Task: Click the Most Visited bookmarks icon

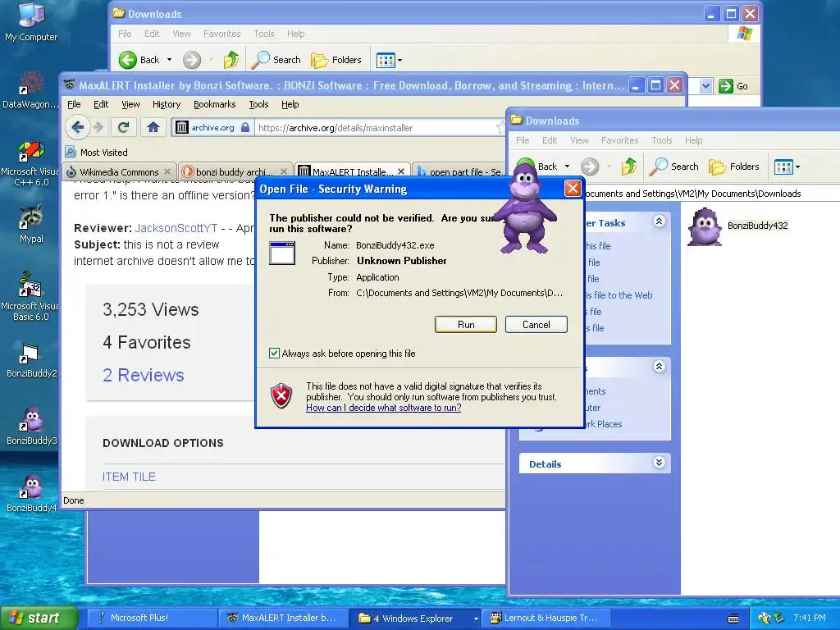Action: coord(71,152)
